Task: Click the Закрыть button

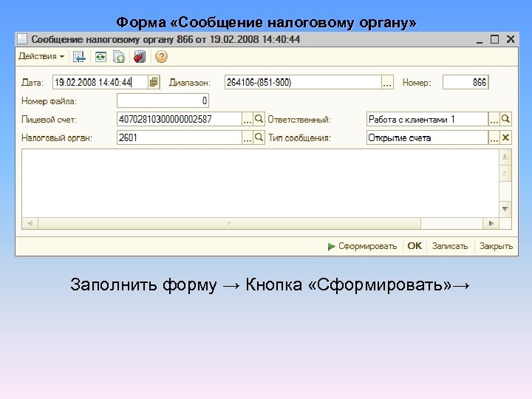Action: coord(496,246)
